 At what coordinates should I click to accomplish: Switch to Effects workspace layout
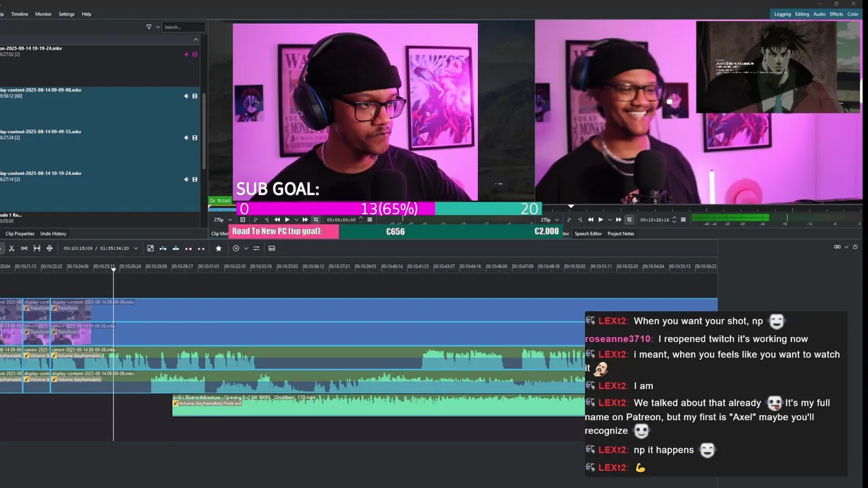click(837, 14)
